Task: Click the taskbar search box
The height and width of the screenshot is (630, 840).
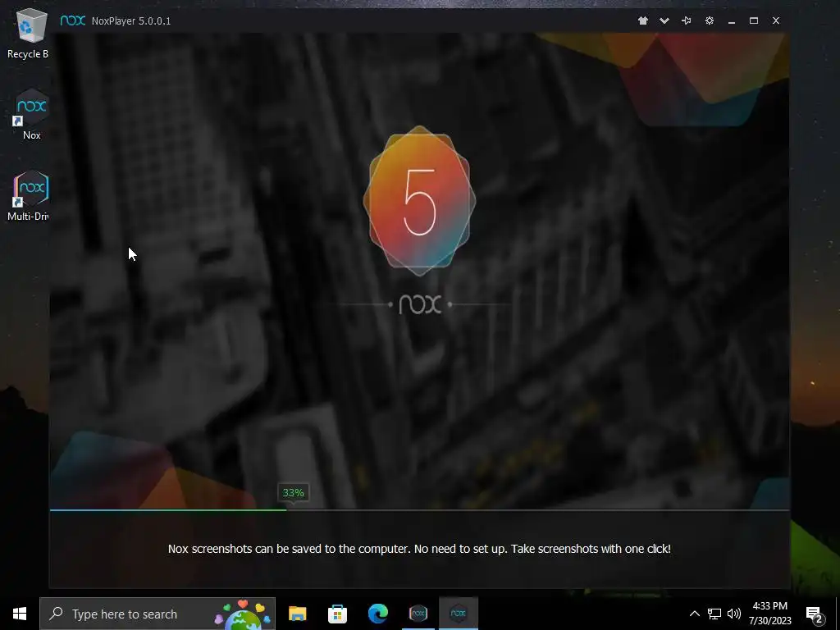Action: click(157, 614)
